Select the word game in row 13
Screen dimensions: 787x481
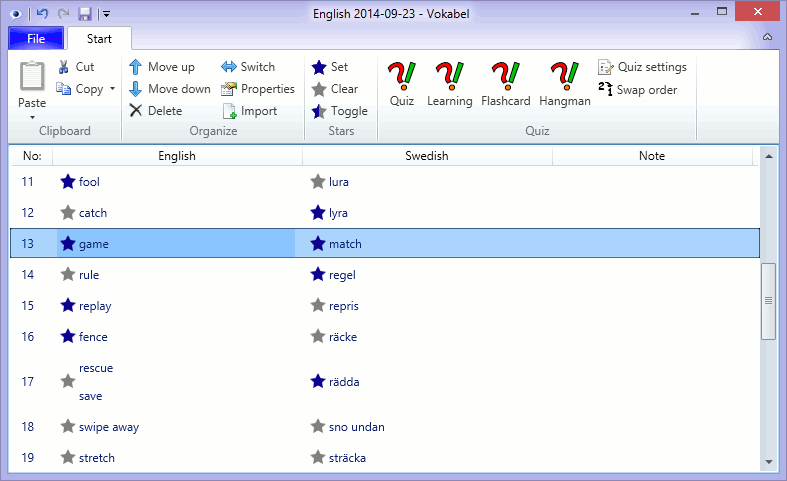[94, 244]
